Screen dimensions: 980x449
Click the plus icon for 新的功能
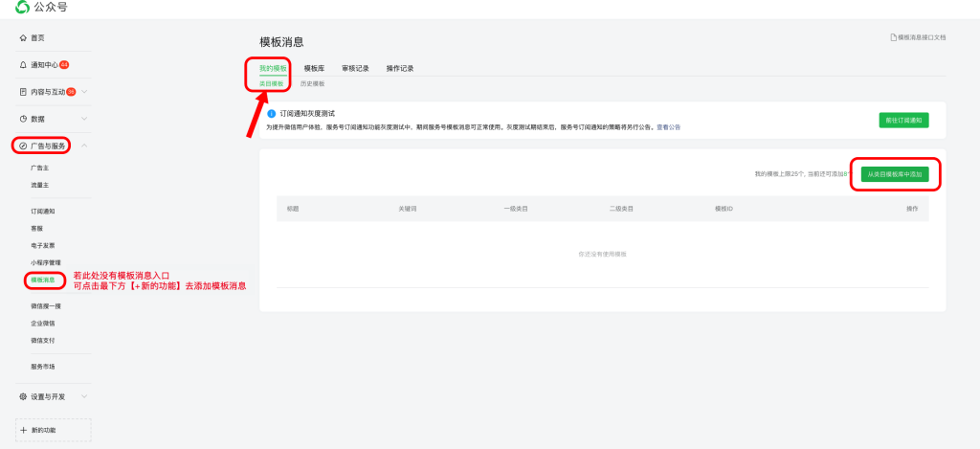click(x=24, y=430)
